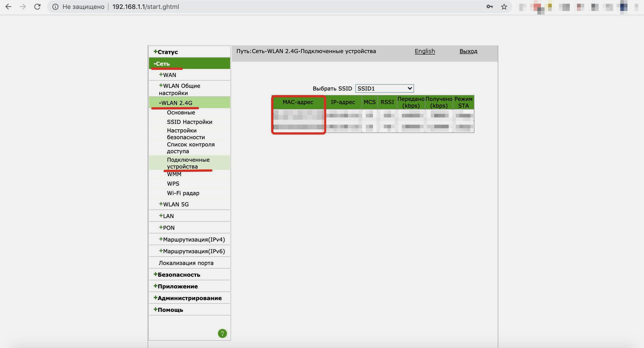
Task: Open Список контроля доступа page
Action: coord(191,148)
